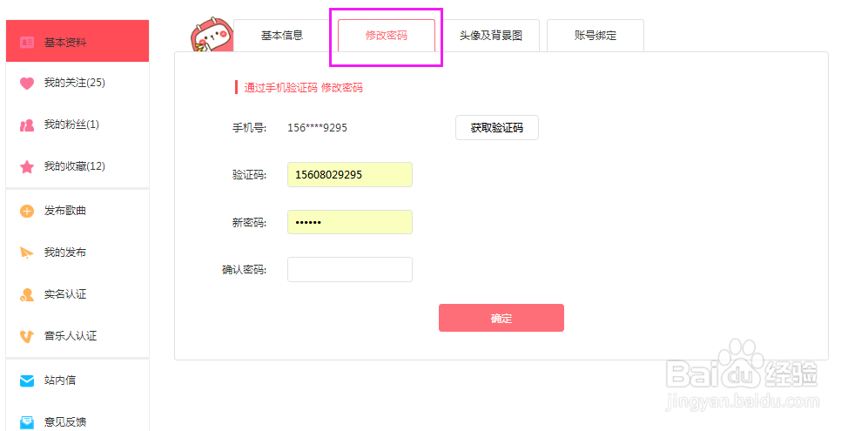Focus the 验证码 input field
Screen dimensions: 868x431
coord(350,174)
